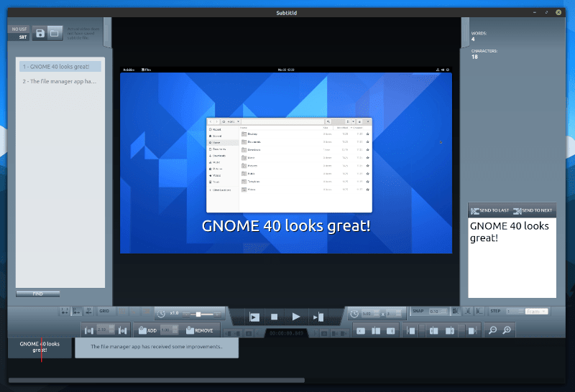Screen dimensions: 575x392
Task: Click the FIND button
Action: [37, 294]
